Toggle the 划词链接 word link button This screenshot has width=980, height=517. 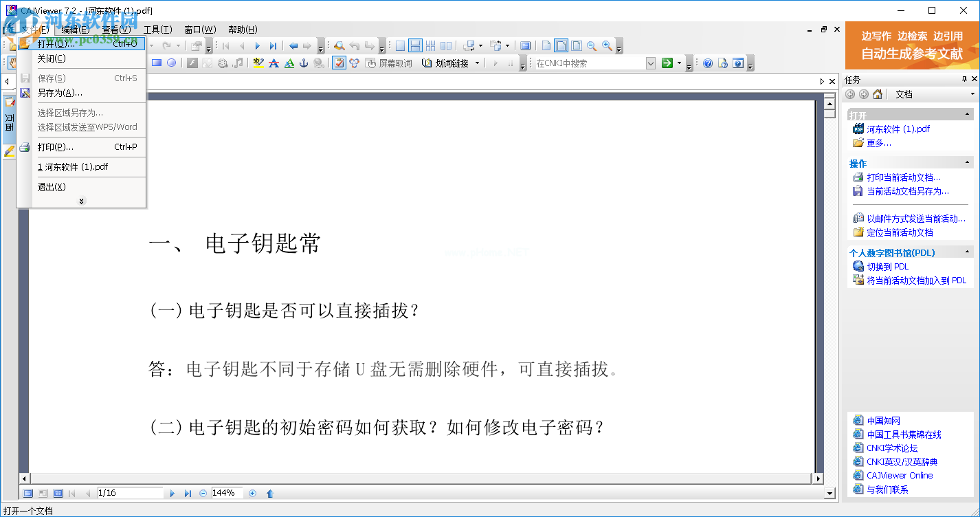444,63
